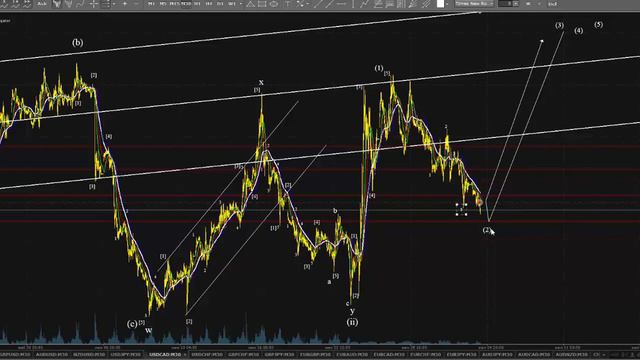Open the white color swatch picker
This screenshot has height=360, width=640.
(440, 4)
